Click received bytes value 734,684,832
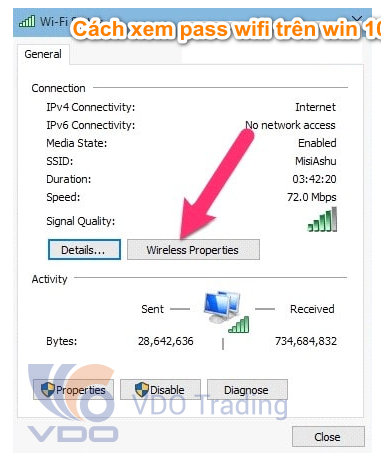The width and height of the screenshot is (381, 461). click(306, 341)
